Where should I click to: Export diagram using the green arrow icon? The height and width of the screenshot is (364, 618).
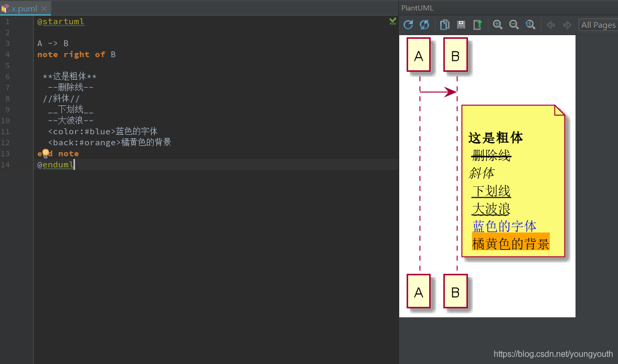click(477, 25)
